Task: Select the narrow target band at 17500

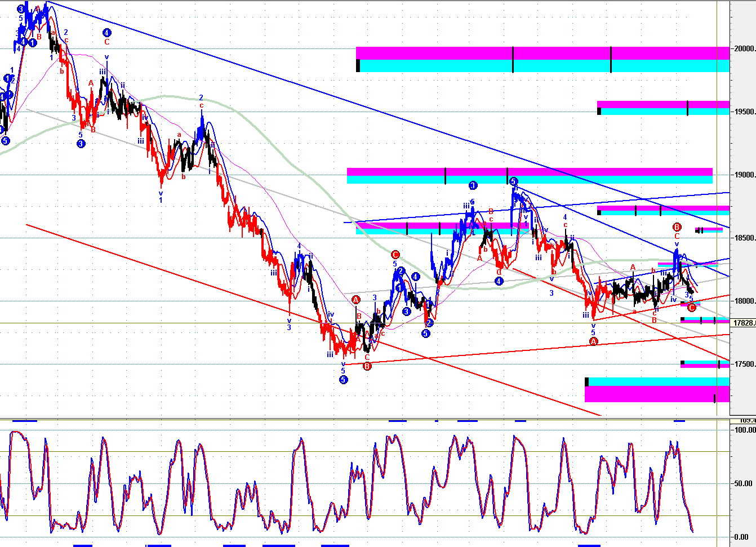Action: (705, 364)
